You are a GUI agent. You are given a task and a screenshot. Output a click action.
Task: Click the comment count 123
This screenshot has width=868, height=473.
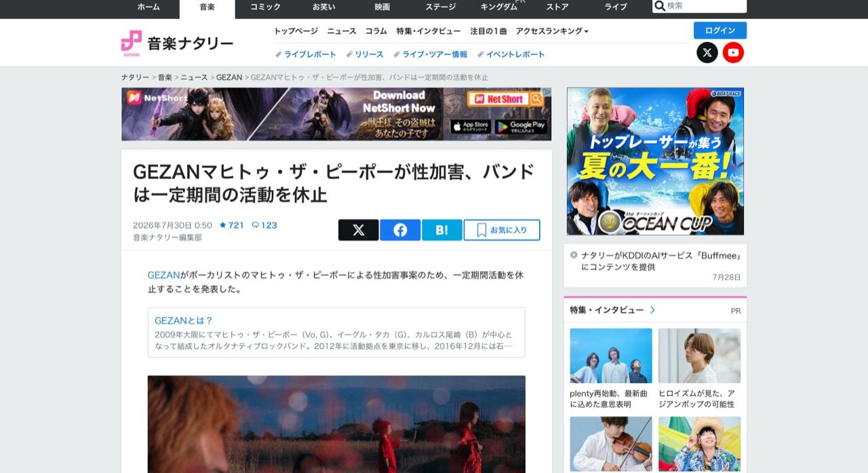(264, 225)
